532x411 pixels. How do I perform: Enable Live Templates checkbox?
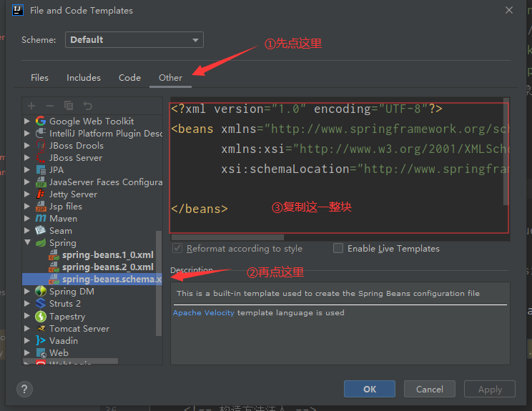338,248
